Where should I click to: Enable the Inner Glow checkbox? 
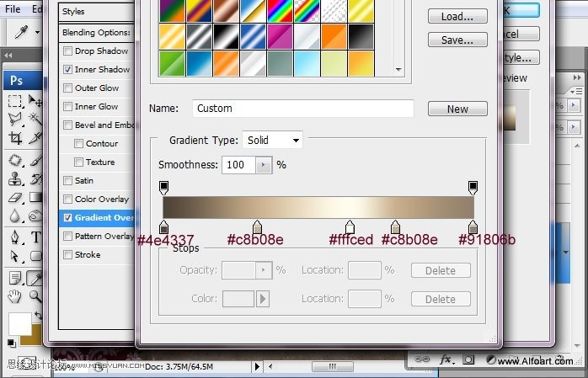(x=68, y=106)
